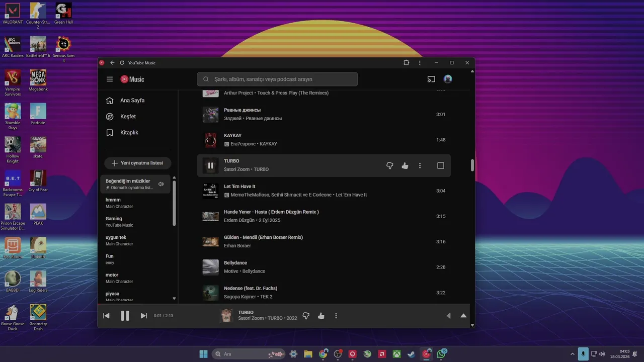Click the Cast to device icon
The height and width of the screenshot is (362, 644).
pyautogui.click(x=431, y=79)
